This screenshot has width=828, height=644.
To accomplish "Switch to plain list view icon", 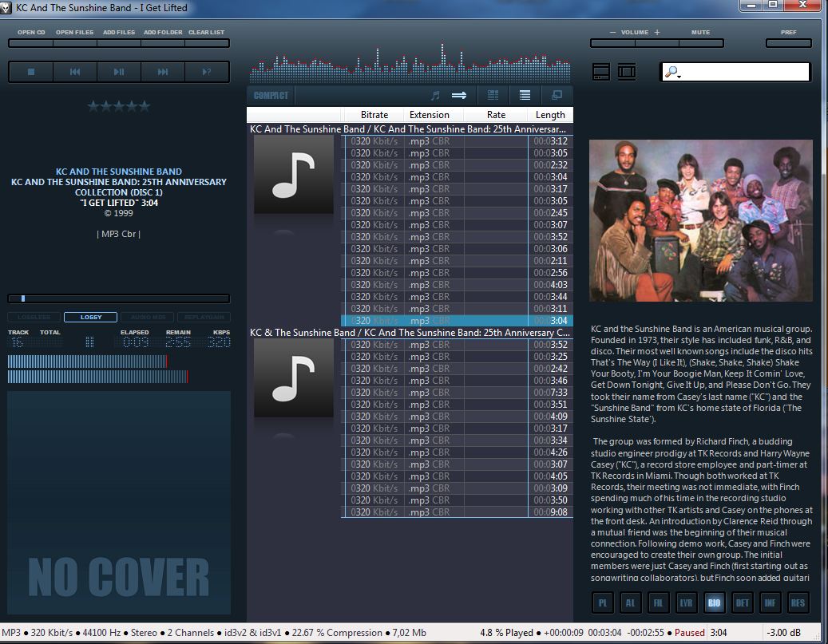I will pyautogui.click(x=525, y=95).
